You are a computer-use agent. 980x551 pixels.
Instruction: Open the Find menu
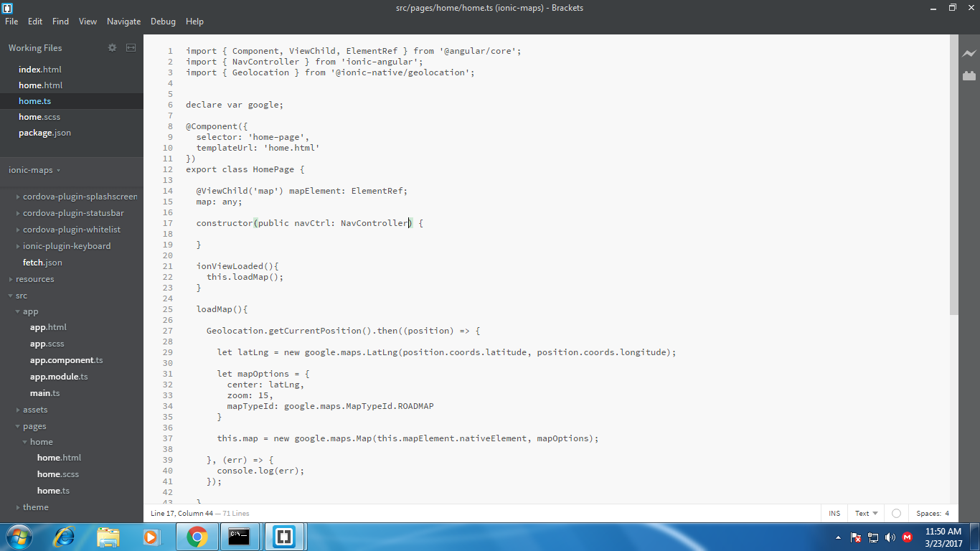(61, 22)
